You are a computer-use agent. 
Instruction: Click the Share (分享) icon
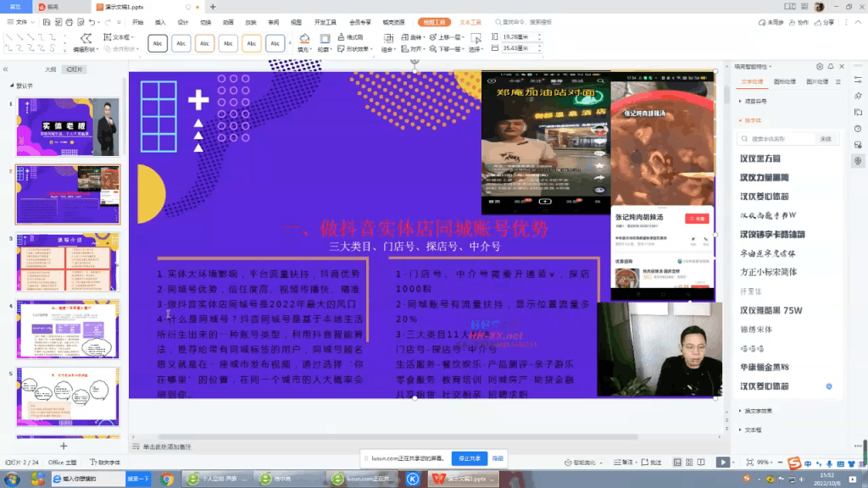pyautogui.click(x=824, y=22)
